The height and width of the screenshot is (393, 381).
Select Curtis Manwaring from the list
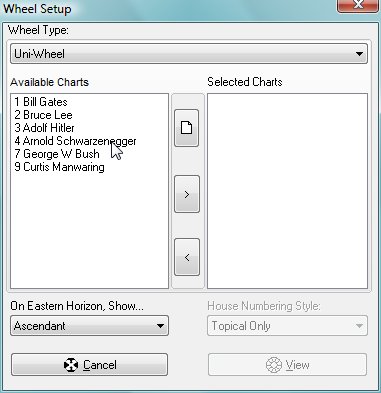(x=59, y=167)
